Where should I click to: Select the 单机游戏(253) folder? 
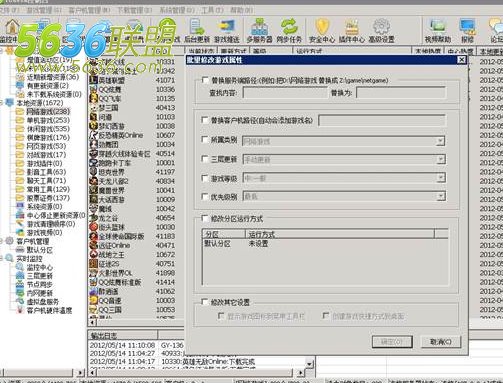pos(48,120)
